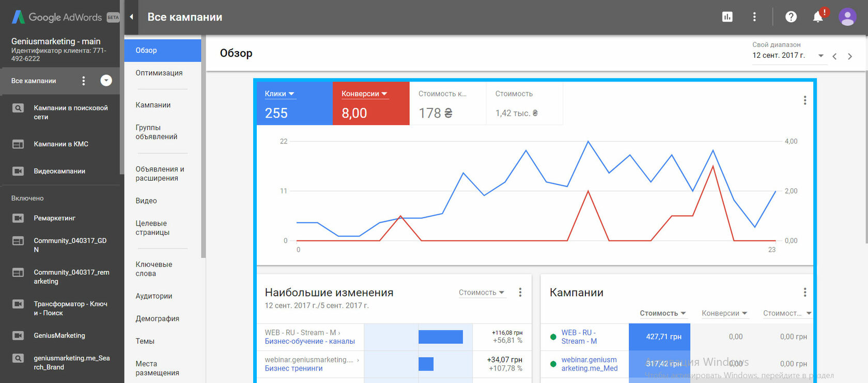
Task: Go to next date range arrow
Action: [x=850, y=56]
